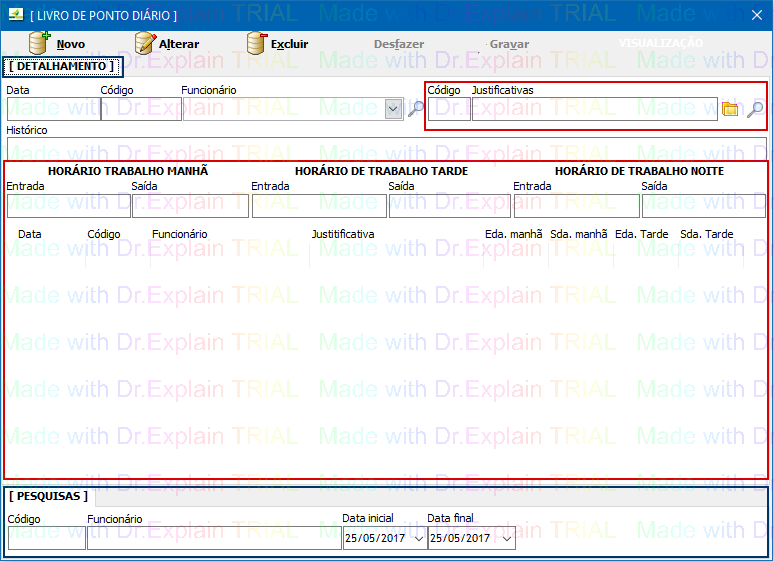Click the morning shift Entrada field

[68, 206]
